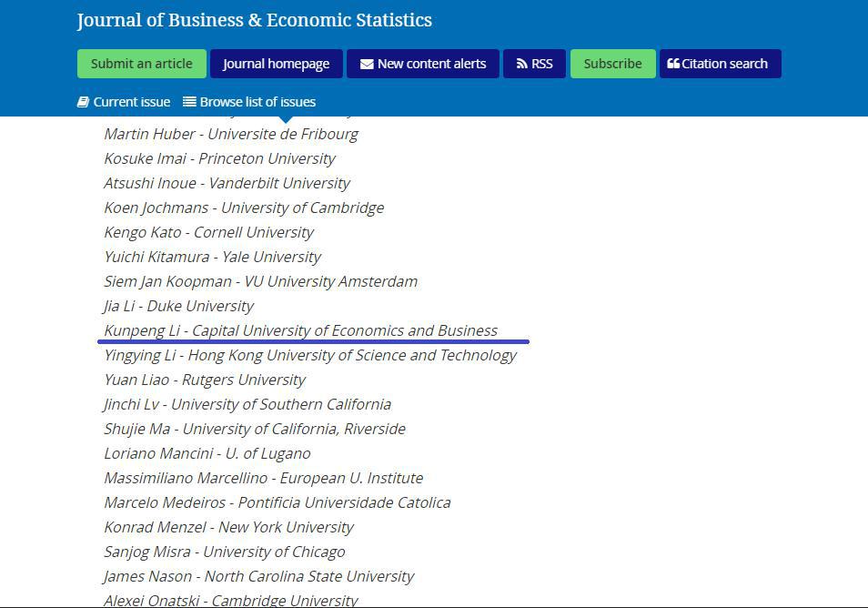Select Yingying Li - Hong Kong University entry
The height and width of the screenshot is (608, 868).
coord(309,355)
